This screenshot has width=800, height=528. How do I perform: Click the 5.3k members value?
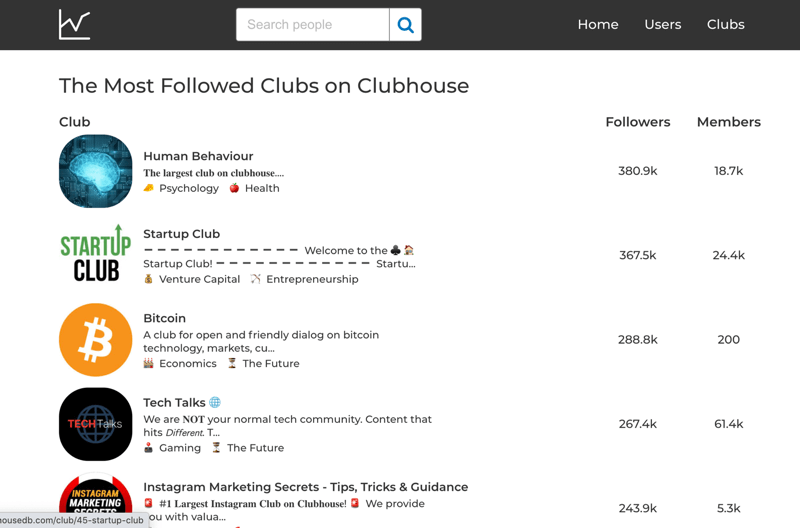coord(729,508)
